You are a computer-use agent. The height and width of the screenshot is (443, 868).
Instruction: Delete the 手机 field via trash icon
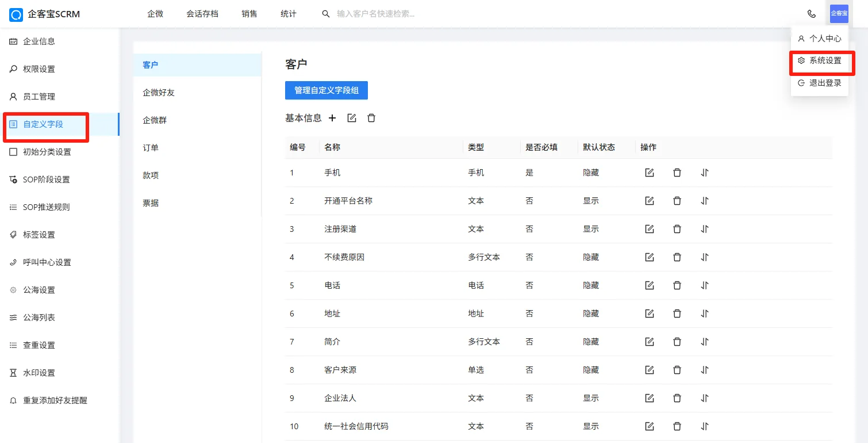point(677,173)
